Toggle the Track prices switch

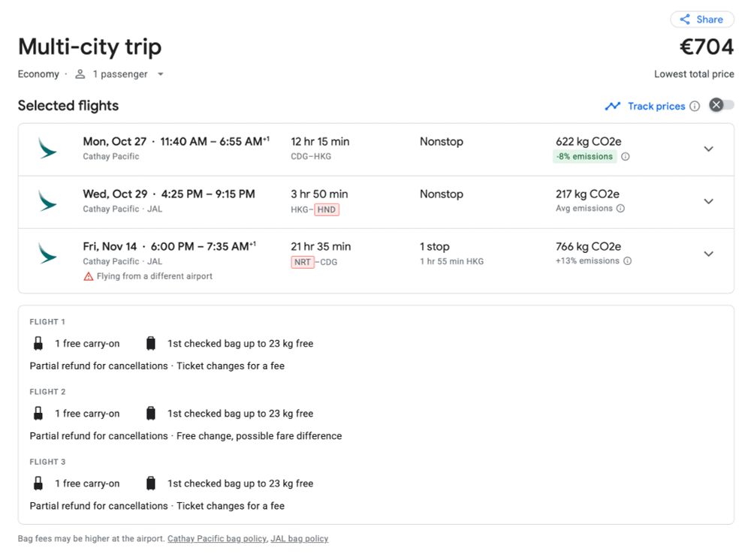point(722,105)
